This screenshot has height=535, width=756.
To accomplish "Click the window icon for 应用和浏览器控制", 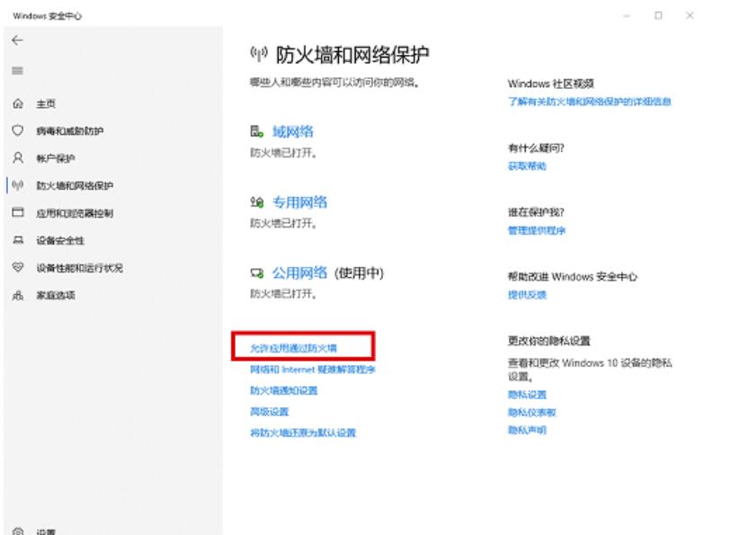I will point(18,212).
